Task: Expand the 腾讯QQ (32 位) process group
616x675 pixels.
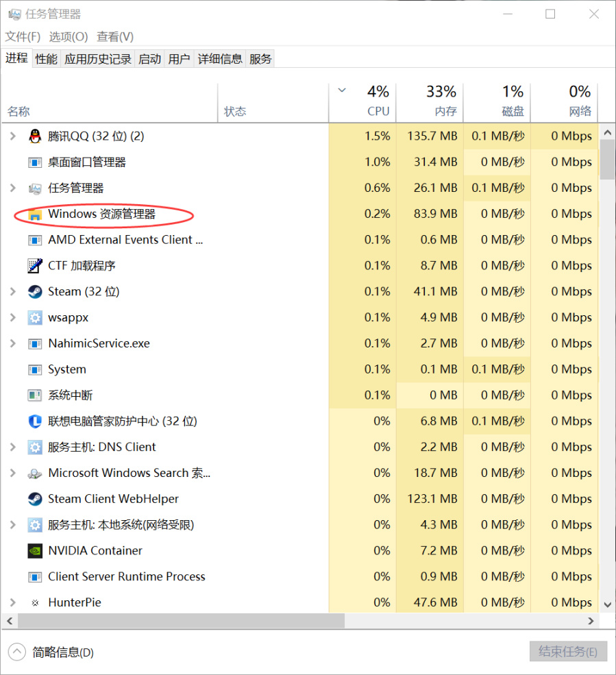Action: (13, 136)
